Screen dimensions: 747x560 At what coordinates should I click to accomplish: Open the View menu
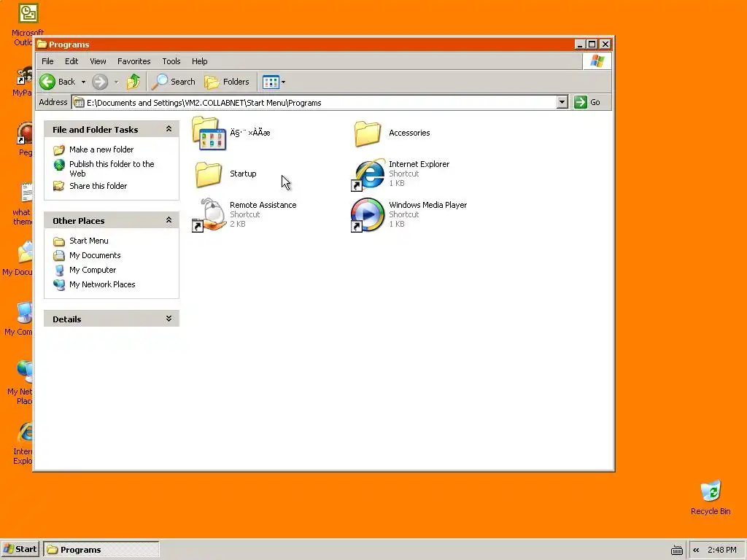coord(98,61)
